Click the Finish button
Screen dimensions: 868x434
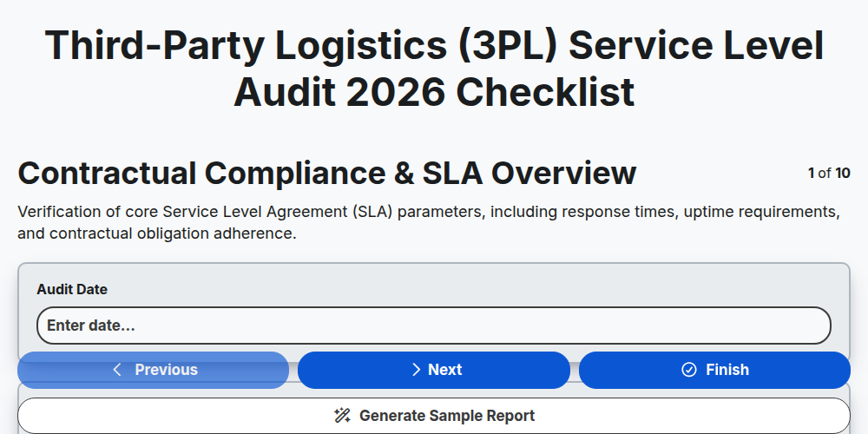(x=714, y=370)
